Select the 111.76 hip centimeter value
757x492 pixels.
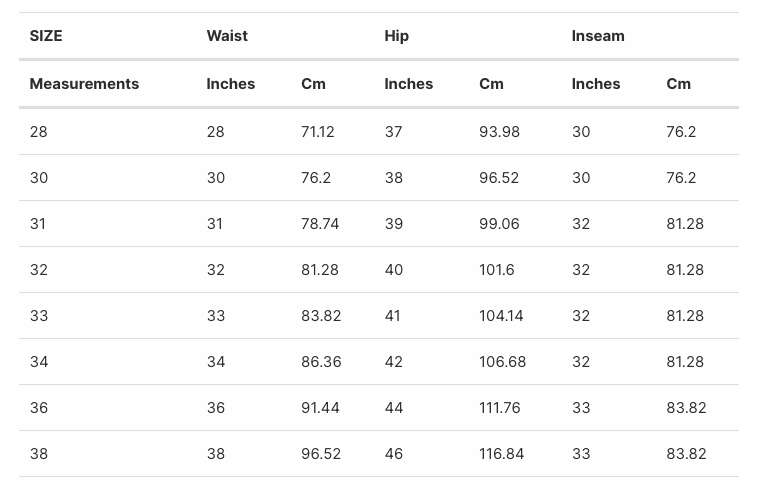point(500,408)
